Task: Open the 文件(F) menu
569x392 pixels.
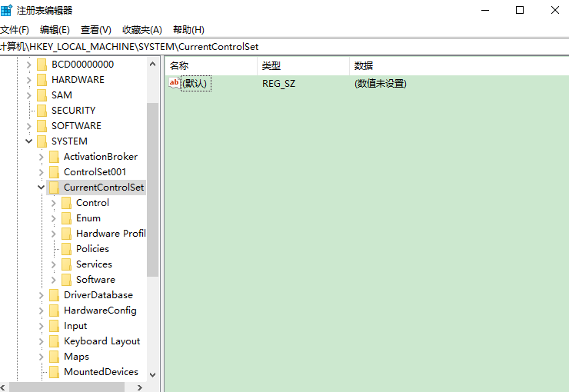Action: (x=15, y=30)
